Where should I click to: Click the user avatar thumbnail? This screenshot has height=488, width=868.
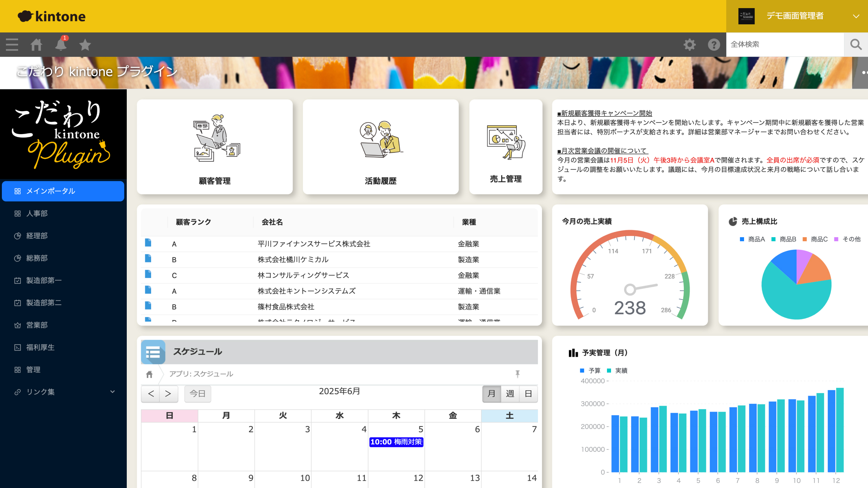pos(746,16)
